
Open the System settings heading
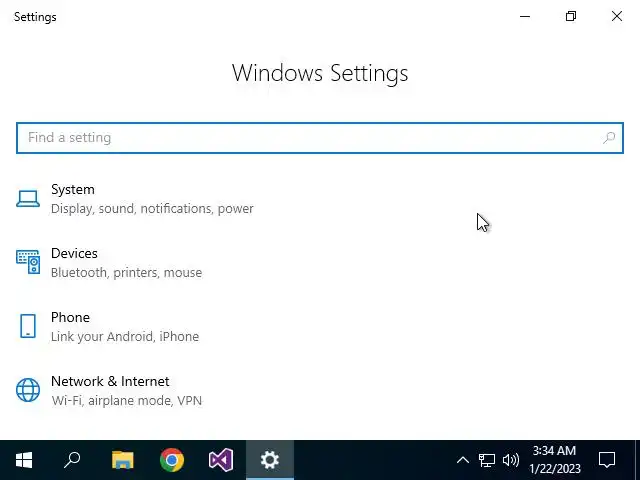tap(73, 189)
